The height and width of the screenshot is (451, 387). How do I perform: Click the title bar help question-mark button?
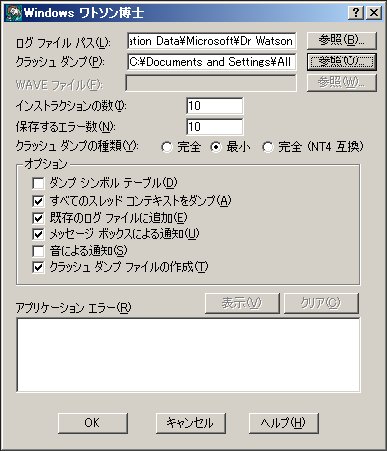(x=356, y=13)
